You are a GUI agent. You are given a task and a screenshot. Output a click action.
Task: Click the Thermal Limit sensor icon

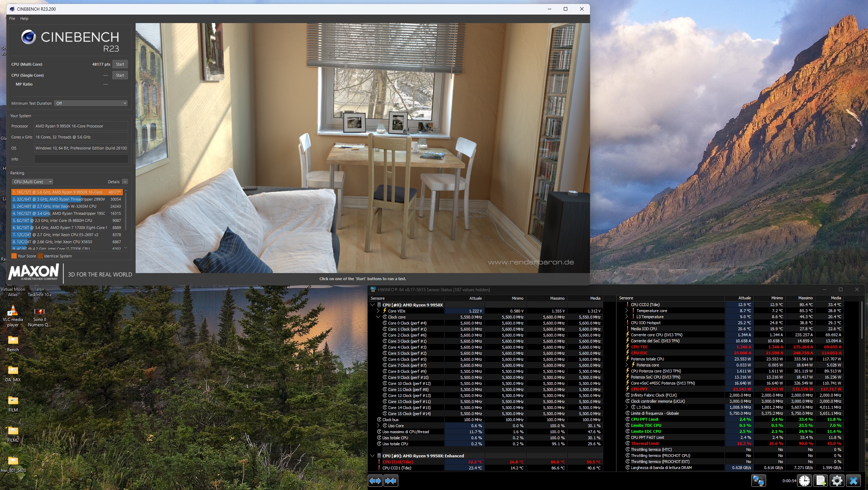[x=627, y=443]
